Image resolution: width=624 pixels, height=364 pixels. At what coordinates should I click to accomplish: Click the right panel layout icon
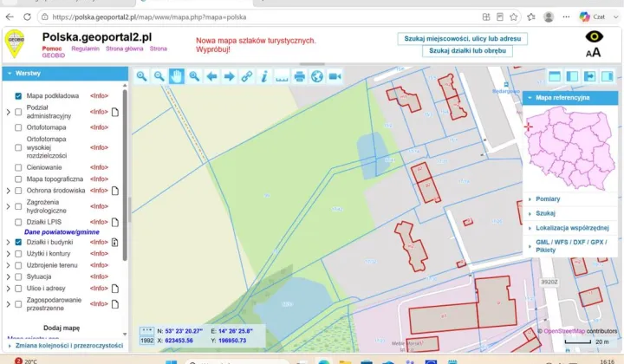tap(608, 76)
